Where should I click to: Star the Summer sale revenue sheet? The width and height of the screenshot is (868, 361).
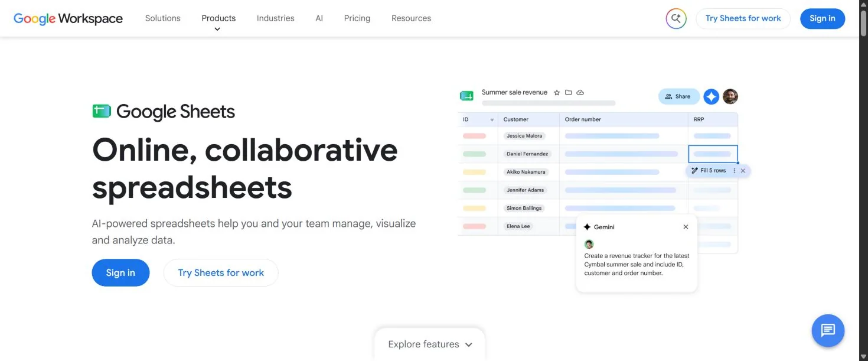click(556, 93)
